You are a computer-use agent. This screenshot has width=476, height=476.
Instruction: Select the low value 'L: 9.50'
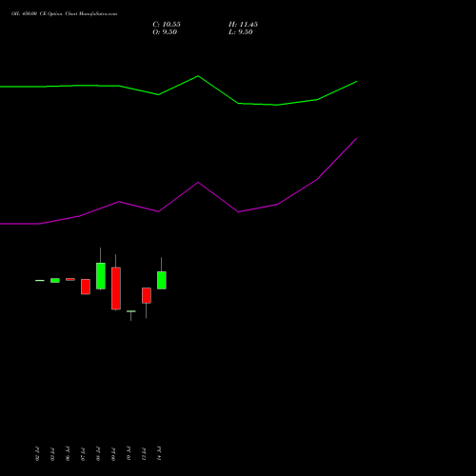point(241,32)
